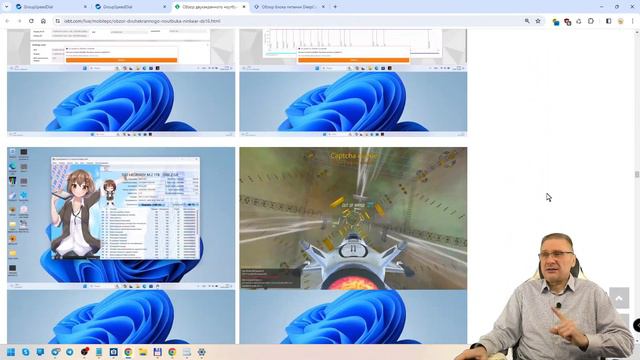Open Chrome icon left of File Explorer
Image resolution: width=640 pixels, height=360 pixels.
[128, 352]
